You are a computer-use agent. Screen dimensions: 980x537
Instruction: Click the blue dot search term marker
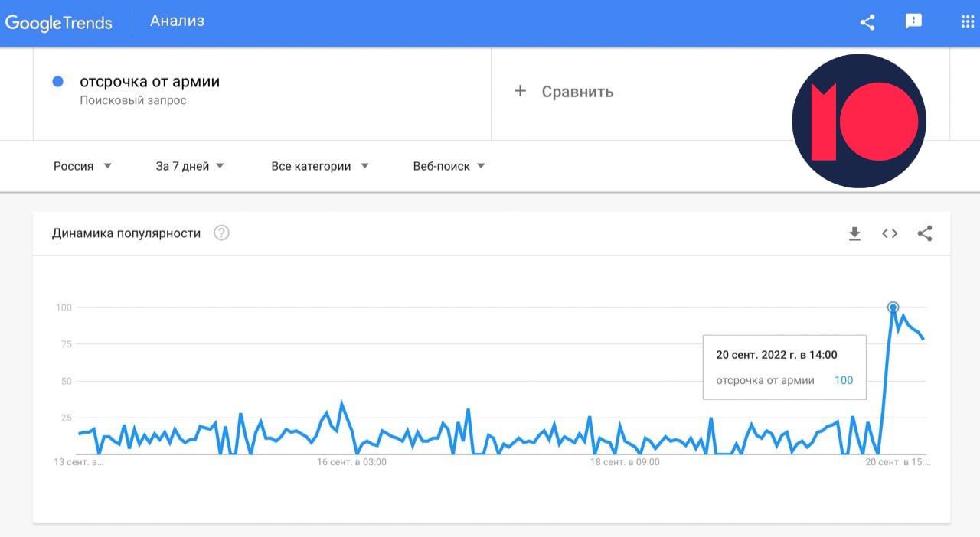point(57,82)
